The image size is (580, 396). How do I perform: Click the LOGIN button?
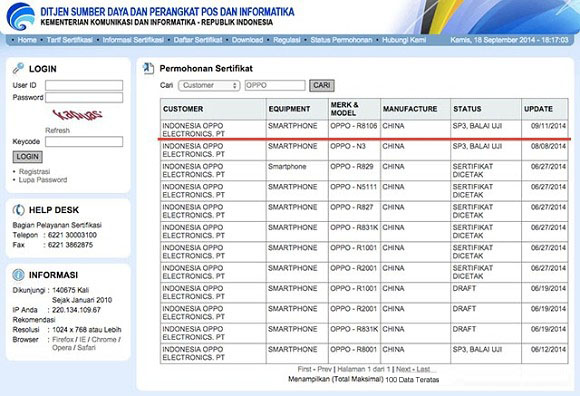(x=28, y=157)
